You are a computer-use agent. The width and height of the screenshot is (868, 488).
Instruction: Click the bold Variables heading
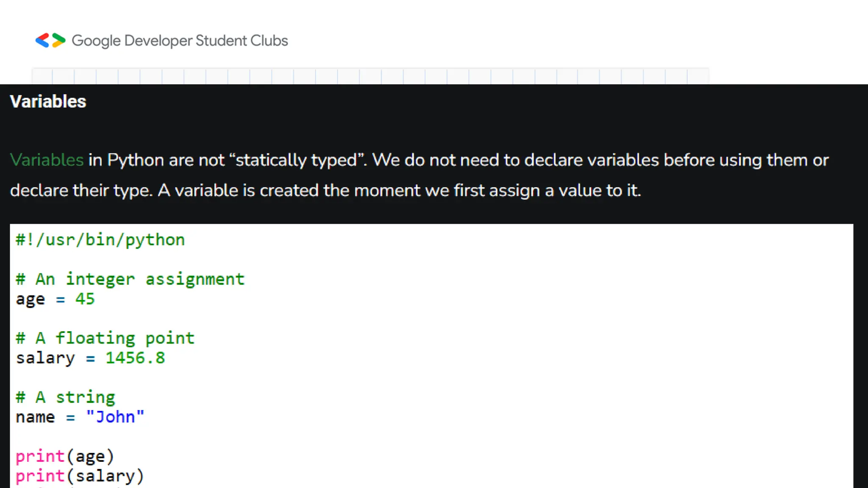coord(48,102)
